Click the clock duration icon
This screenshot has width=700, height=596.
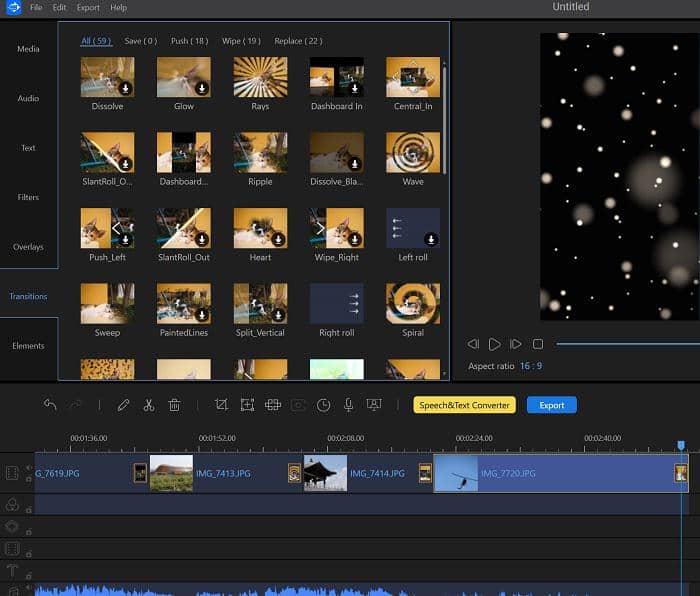323,405
